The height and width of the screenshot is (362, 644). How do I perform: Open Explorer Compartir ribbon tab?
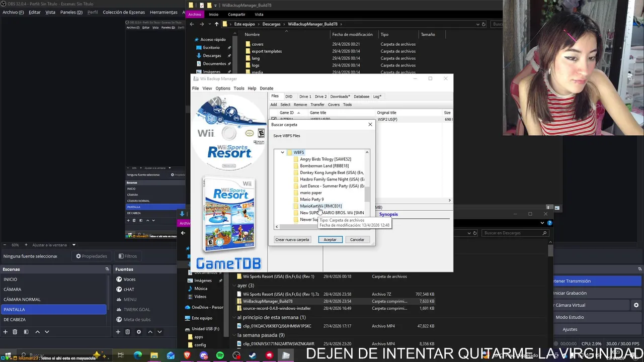[x=236, y=15]
